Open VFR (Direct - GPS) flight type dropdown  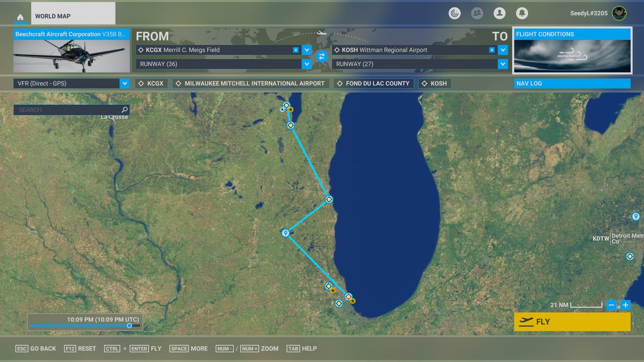click(124, 83)
